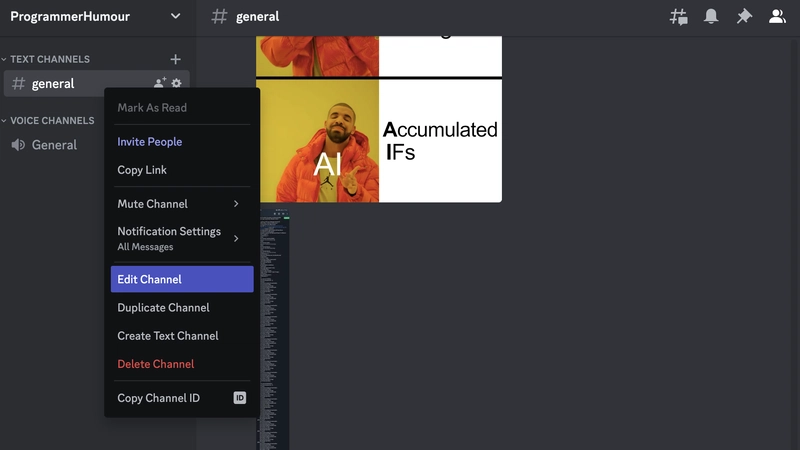
Task: Click Copy Channel ID entry
Action: [182, 398]
